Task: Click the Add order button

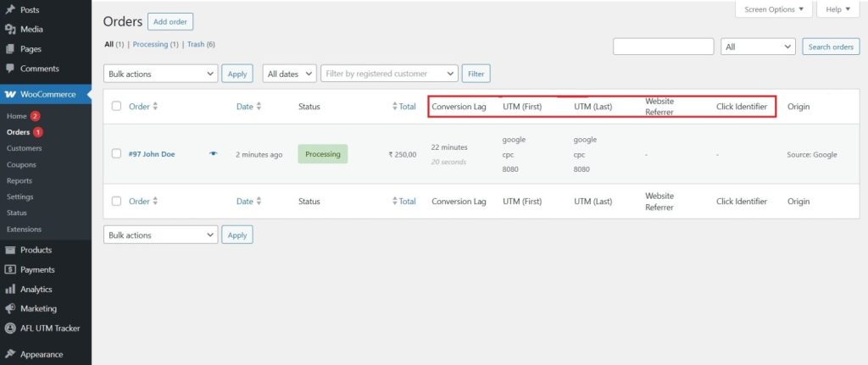Action: pyautogui.click(x=170, y=22)
